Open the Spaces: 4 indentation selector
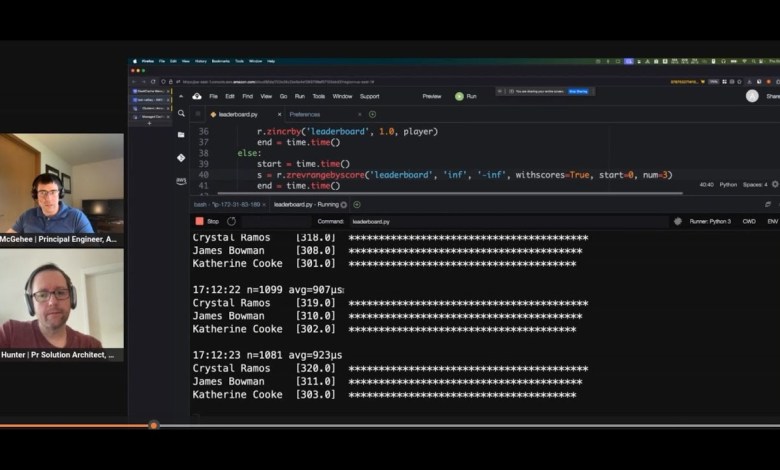 [x=755, y=185]
